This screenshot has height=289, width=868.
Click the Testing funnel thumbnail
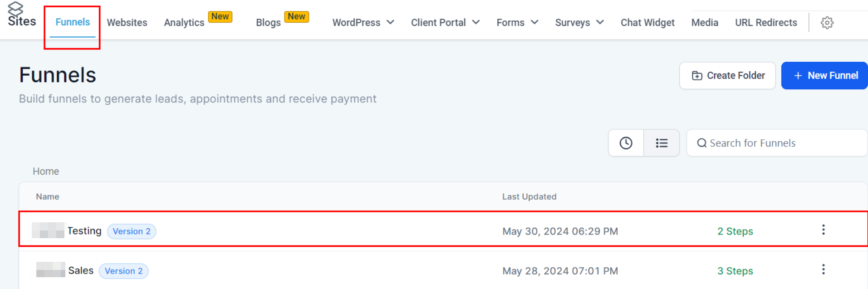[48, 230]
